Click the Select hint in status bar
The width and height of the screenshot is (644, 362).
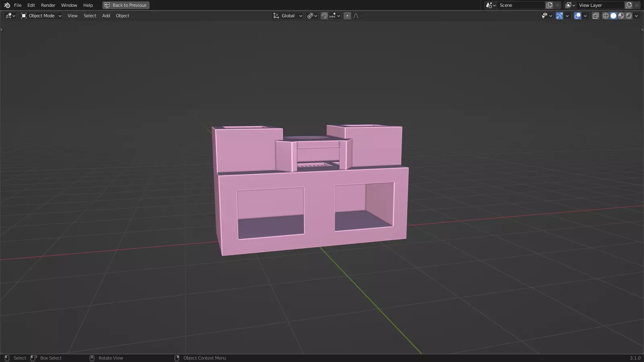click(x=20, y=358)
